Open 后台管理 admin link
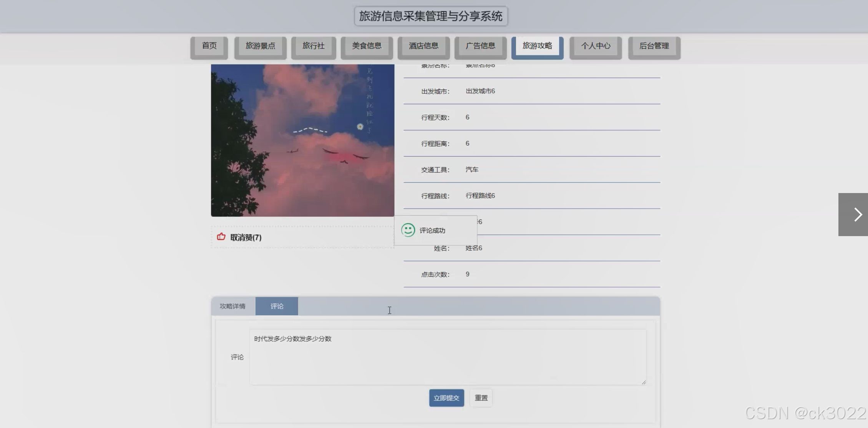The height and width of the screenshot is (428, 868). pos(654,46)
